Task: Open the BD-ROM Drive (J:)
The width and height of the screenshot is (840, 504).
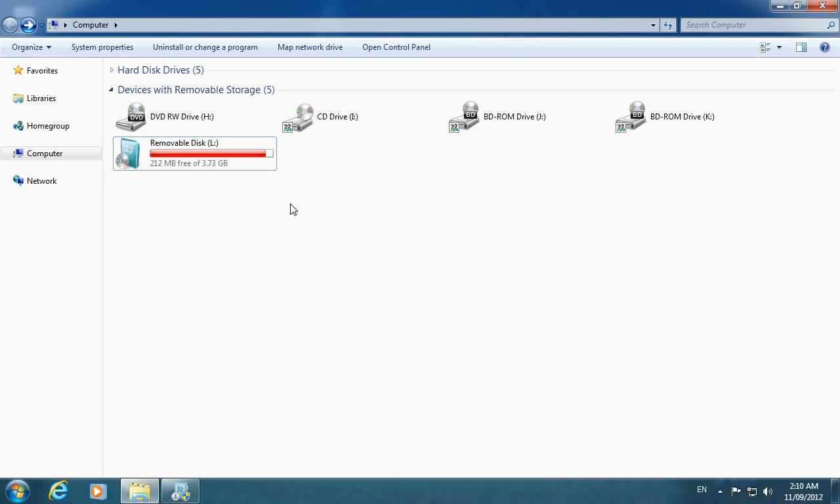Action: click(x=514, y=116)
